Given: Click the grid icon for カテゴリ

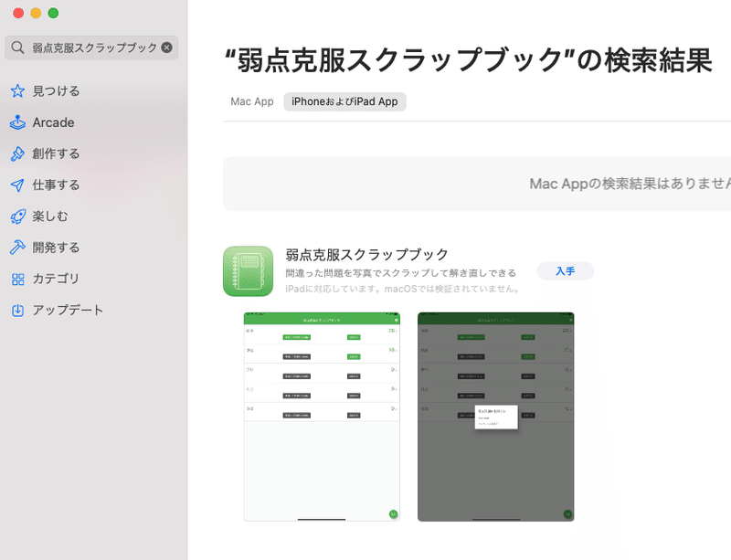Looking at the screenshot, I should click(17, 279).
